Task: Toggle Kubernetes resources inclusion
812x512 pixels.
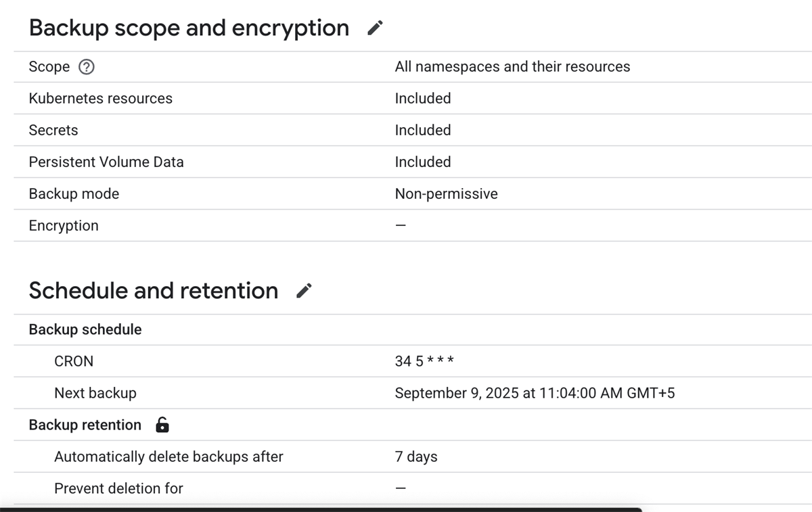Action: click(x=422, y=98)
